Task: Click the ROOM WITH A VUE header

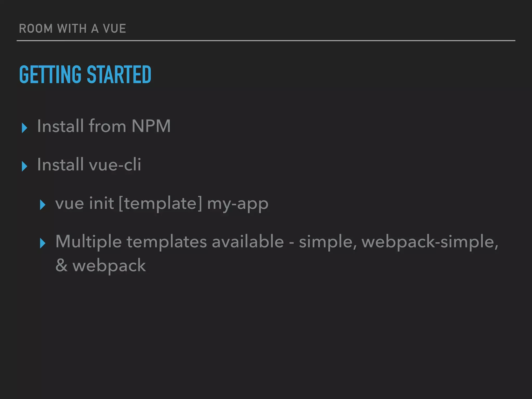Action: coord(72,29)
